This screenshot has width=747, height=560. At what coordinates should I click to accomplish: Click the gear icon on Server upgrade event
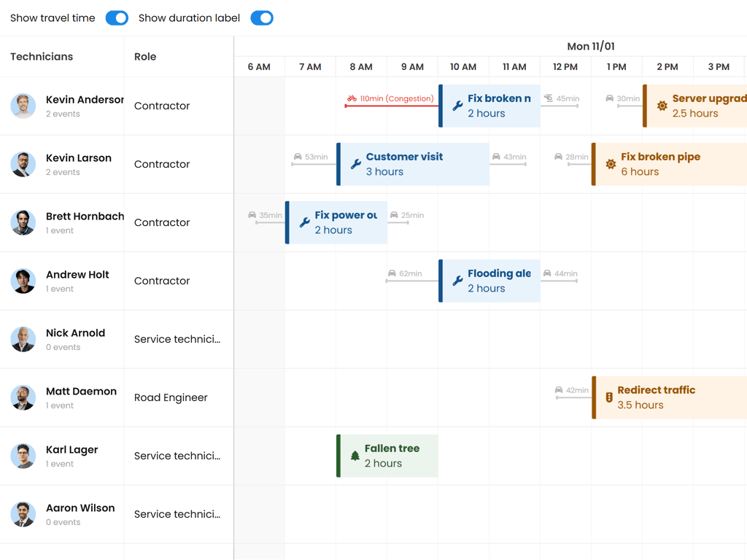coord(662,106)
